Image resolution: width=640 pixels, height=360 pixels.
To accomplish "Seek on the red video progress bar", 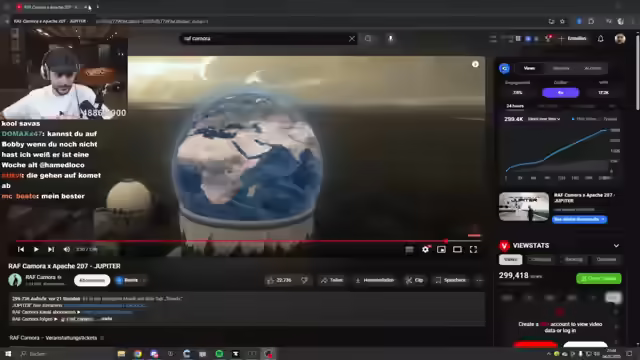I will pos(249,241).
